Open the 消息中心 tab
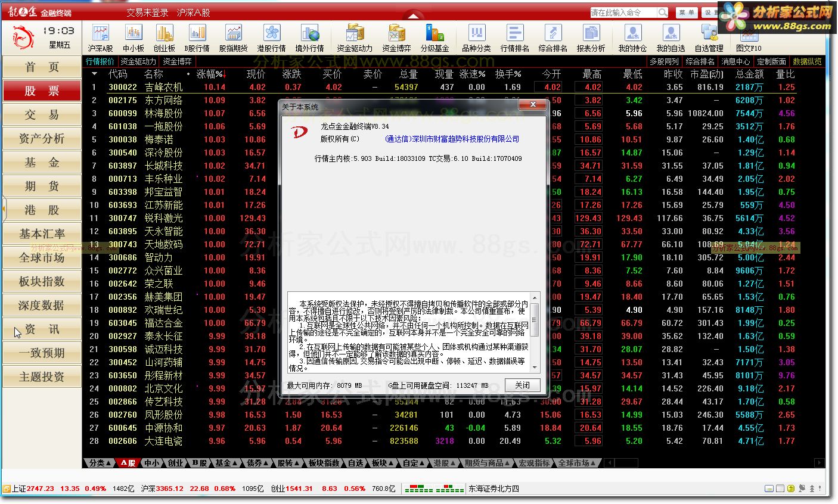This screenshot has width=838, height=504. [x=736, y=61]
